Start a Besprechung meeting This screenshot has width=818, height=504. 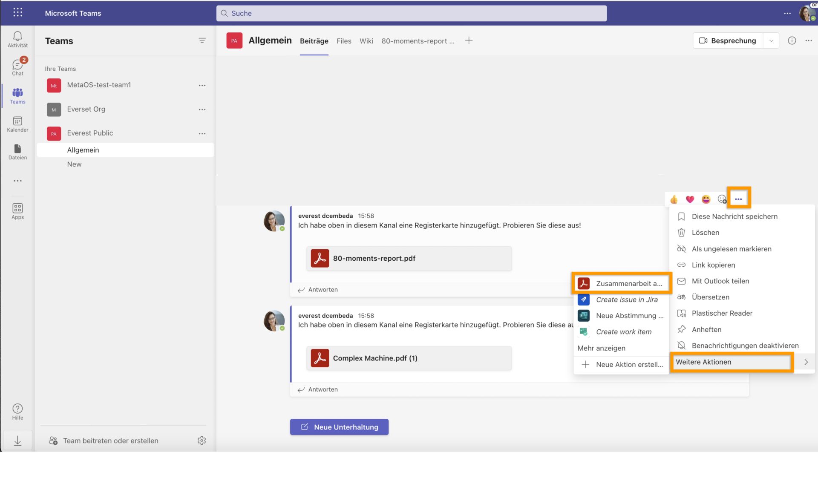coord(728,41)
